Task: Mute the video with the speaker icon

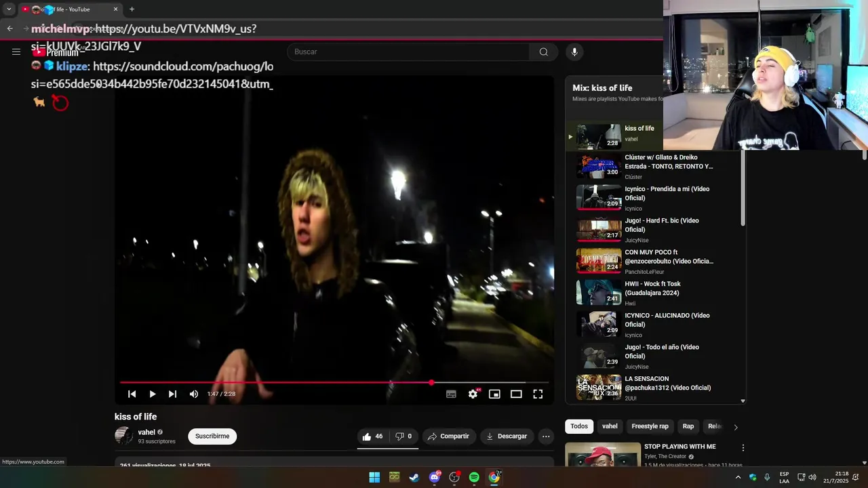Action: tap(194, 394)
